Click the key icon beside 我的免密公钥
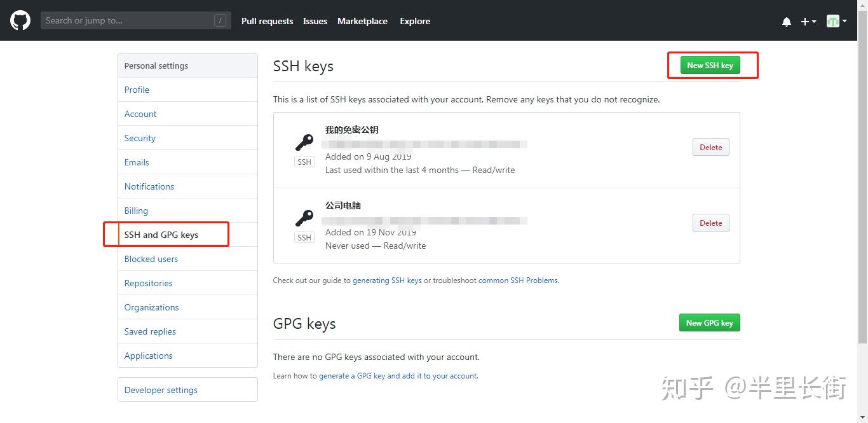Screen dimensions: 868x423 (x=304, y=141)
